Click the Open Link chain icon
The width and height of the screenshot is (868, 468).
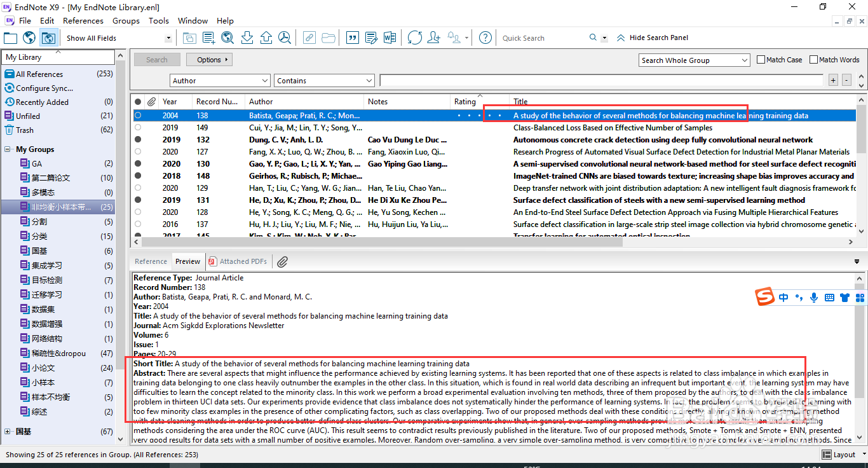coord(309,38)
